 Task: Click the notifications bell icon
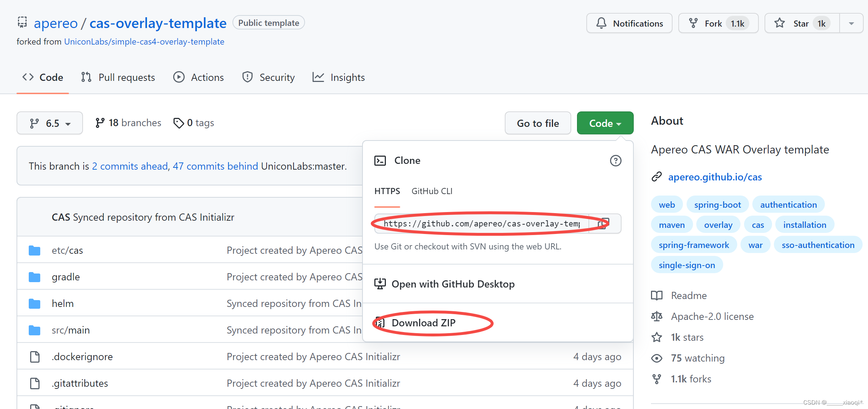601,23
